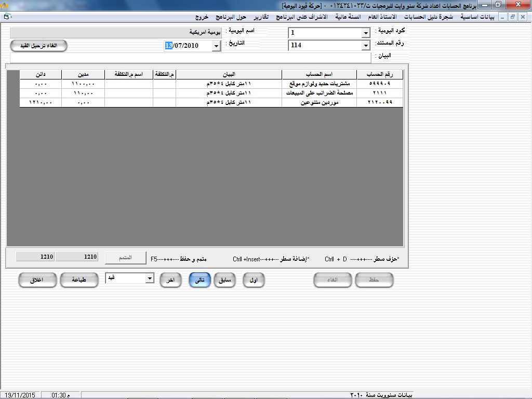
Task: Open the بيانات اساسية menu
Action: tap(477, 17)
